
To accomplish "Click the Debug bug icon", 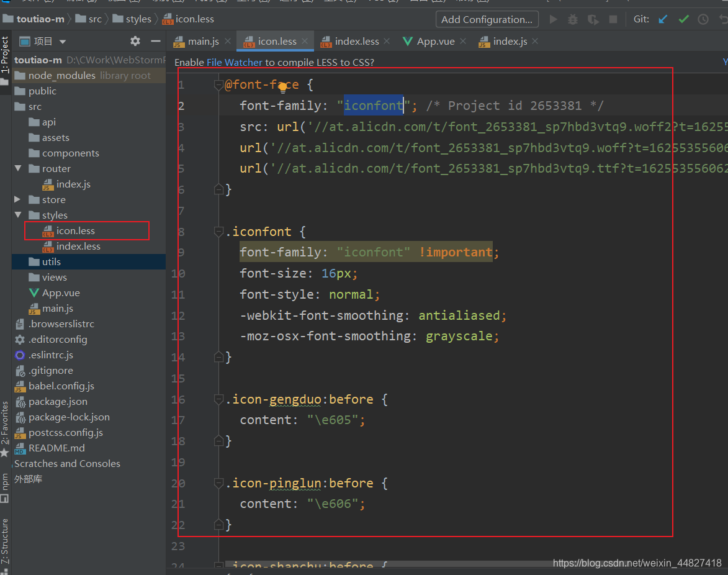I will point(573,19).
